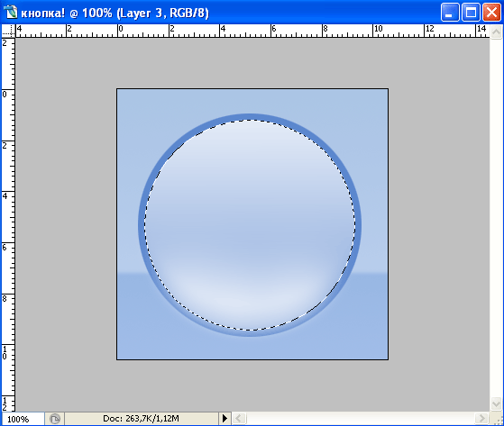Click the round status bar icon beside the zoom field
Image resolution: width=504 pixels, height=426 pixels.
(55, 419)
